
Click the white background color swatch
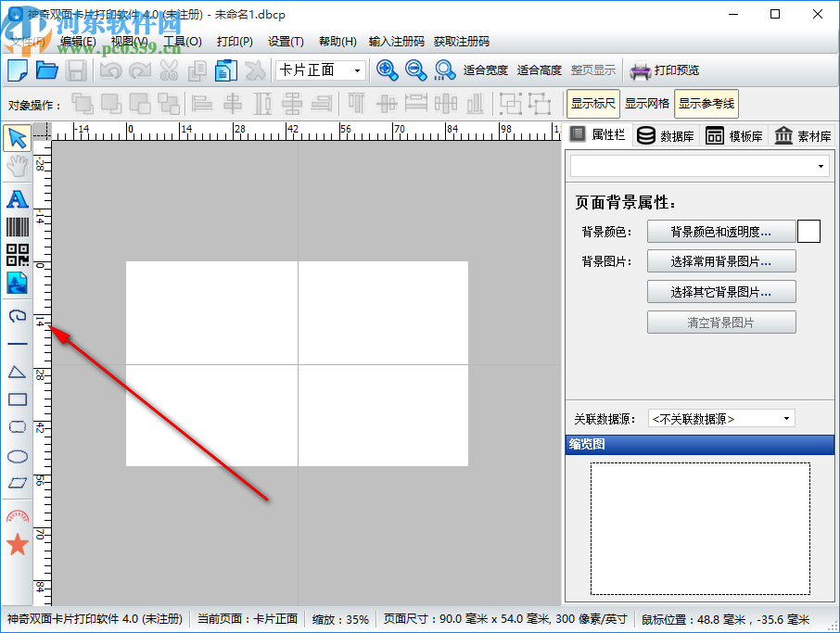click(x=808, y=232)
